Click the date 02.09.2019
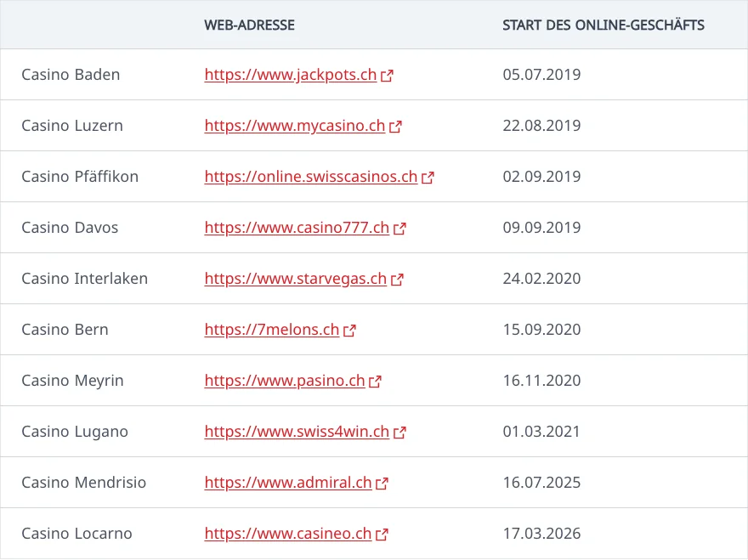 pyautogui.click(x=542, y=177)
